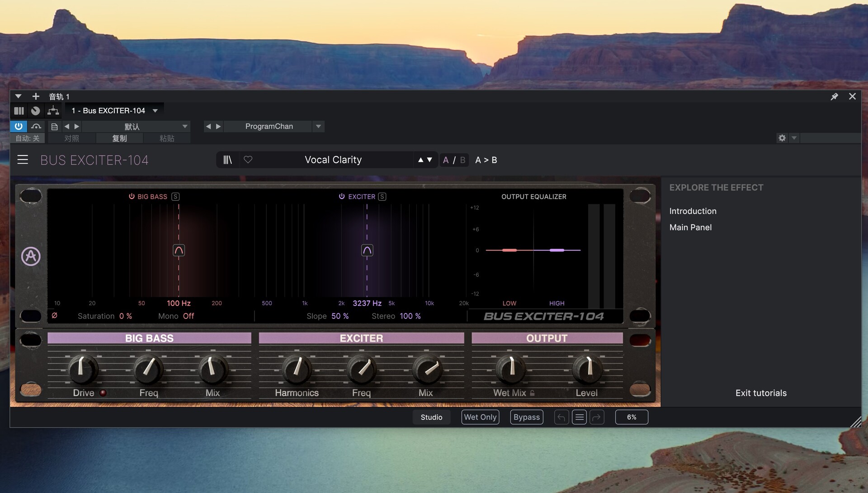Go to previous host preset

67,126
